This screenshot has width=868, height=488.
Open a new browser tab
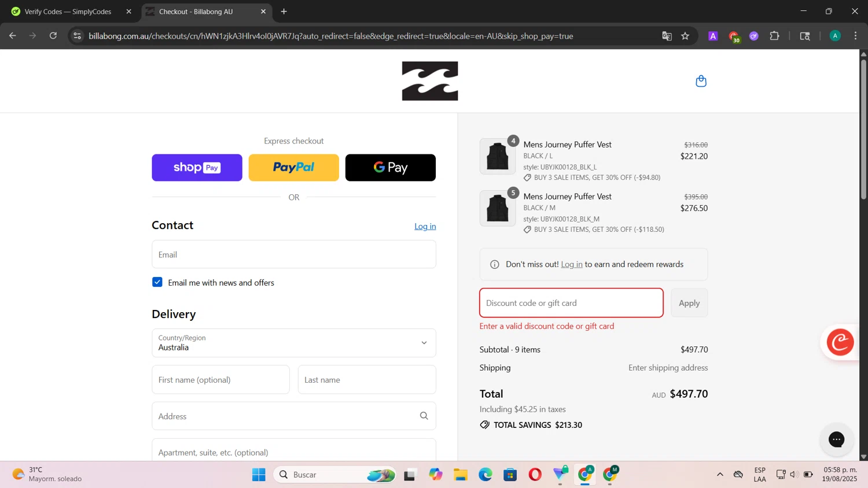click(x=284, y=12)
